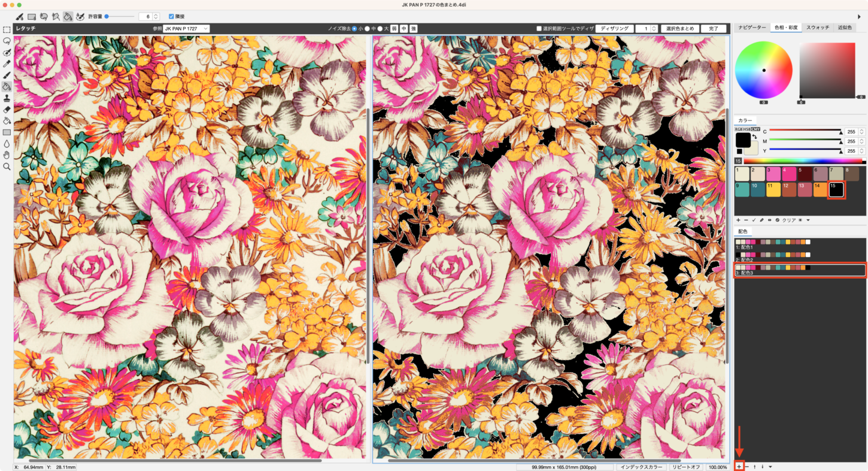
Task: Add a new color scheme with plus icon
Action: pyautogui.click(x=739, y=466)
